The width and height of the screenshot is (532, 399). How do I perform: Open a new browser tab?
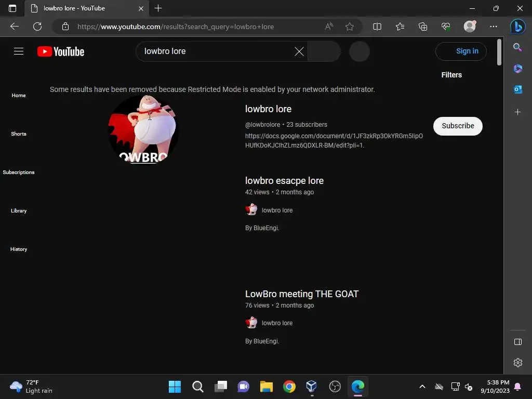158,8
